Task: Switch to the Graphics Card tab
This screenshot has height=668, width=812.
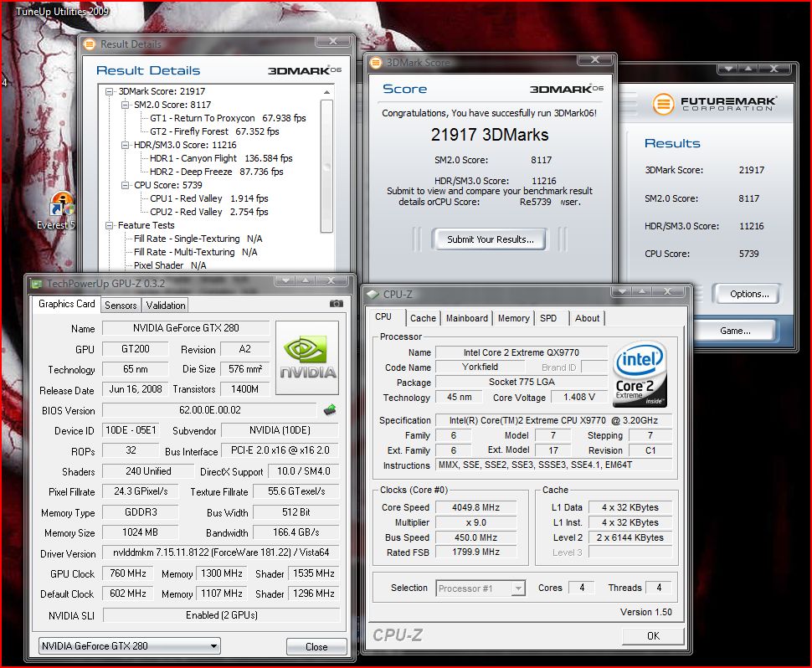Action: pos(66,304)
